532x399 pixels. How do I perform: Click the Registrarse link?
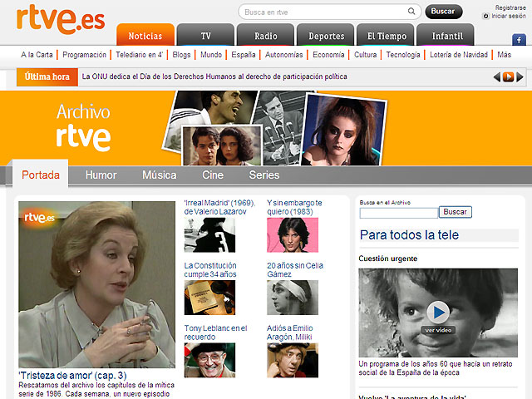[x=510, y=7]
